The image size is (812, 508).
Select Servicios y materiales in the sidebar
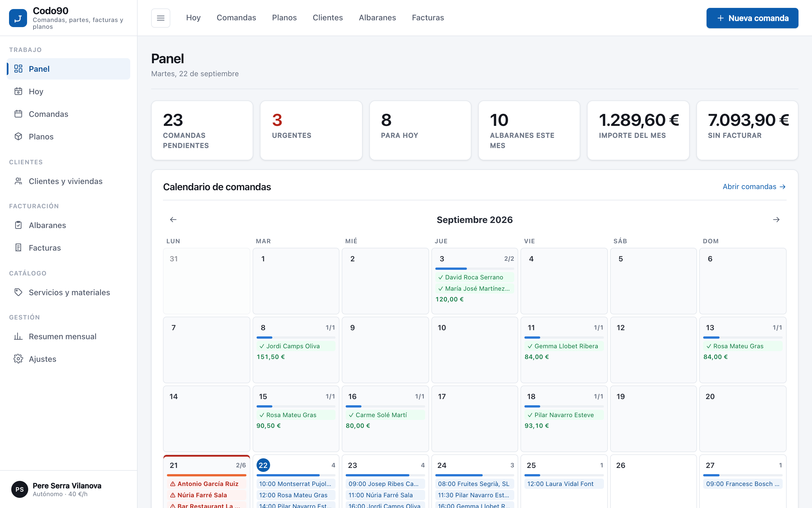69,292
